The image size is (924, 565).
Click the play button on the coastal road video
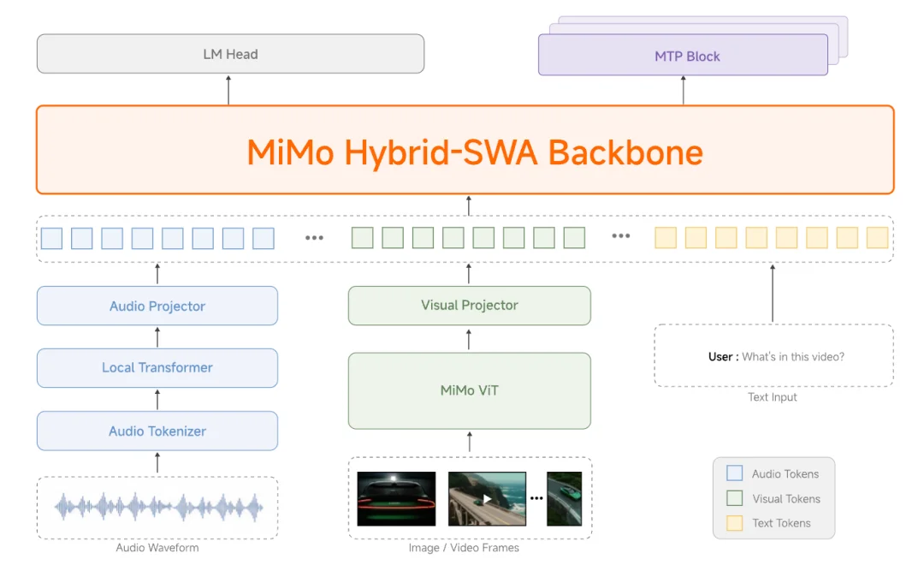tap(487, 499)
